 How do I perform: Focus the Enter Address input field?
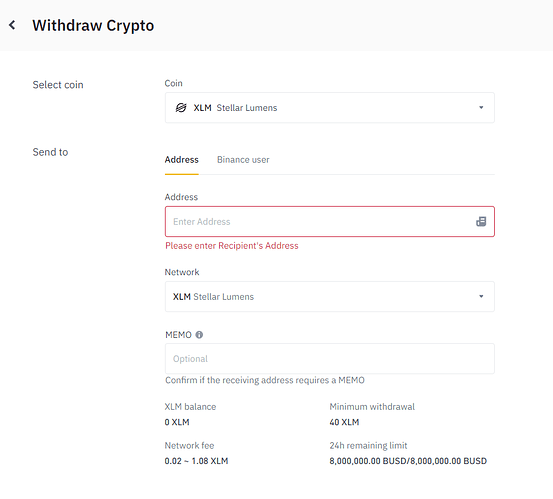pyautogui.click(x=329, y=221)
